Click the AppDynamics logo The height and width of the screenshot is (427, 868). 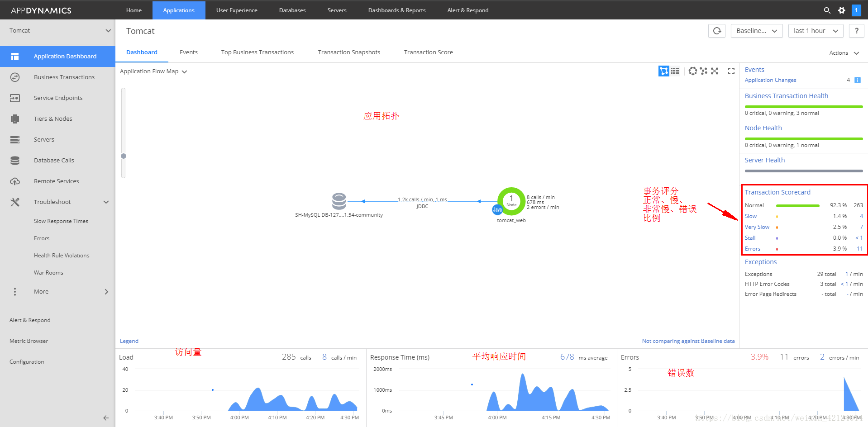pos(41,10)
